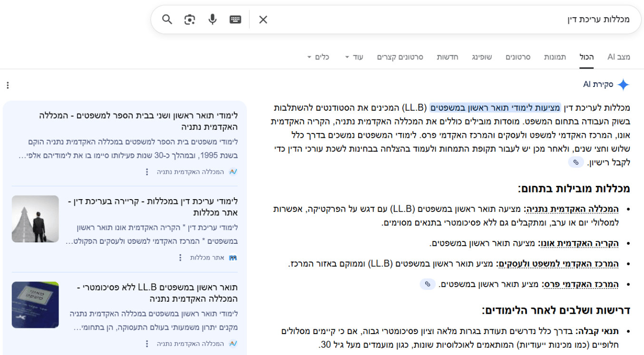Open three-dot menu for אתר מכללות result
This screenshot has height=355, width=644.
click(180, 258)
